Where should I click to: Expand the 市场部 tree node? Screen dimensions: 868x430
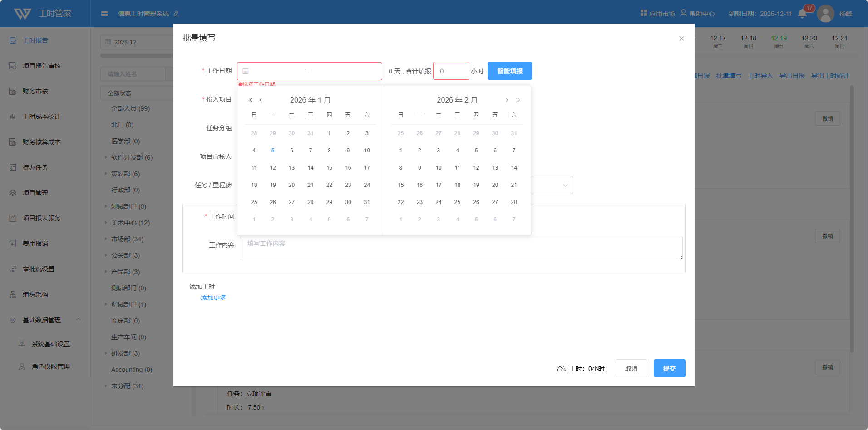pos(106,239)
